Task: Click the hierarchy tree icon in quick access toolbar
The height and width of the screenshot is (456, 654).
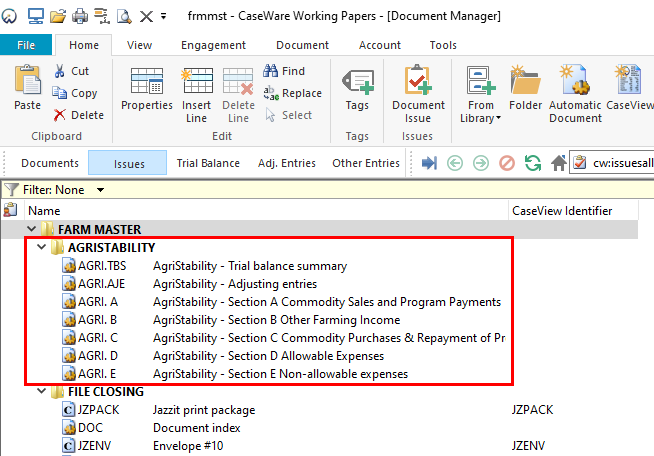Action: (102, 16)
